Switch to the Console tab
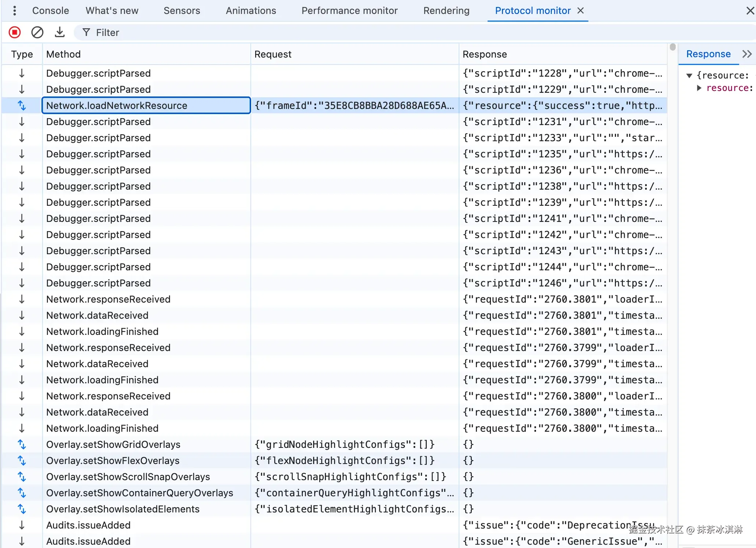The height and width of the screenshot is (548, 756). coord(51,11)
